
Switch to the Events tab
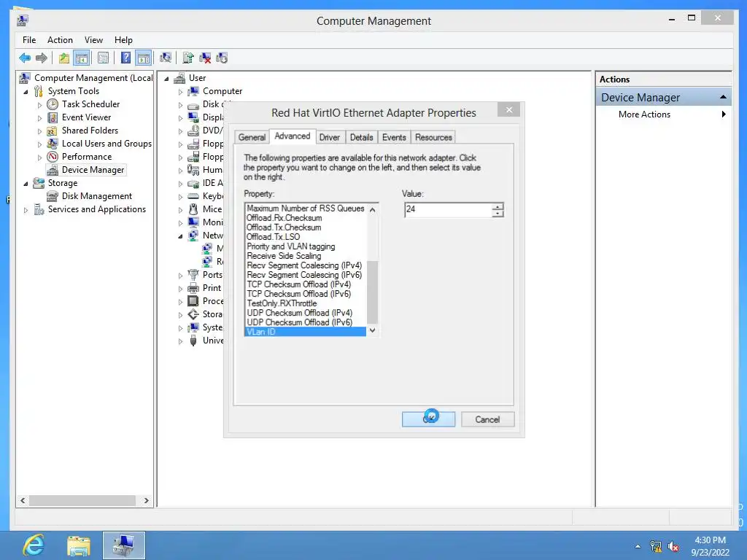[x=394, y=138]
